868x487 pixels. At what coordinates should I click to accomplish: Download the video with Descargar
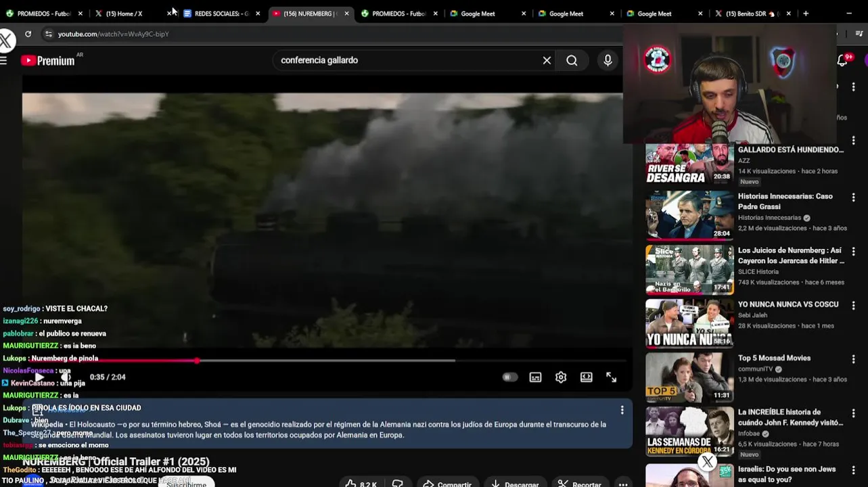[x=516, y=484]
